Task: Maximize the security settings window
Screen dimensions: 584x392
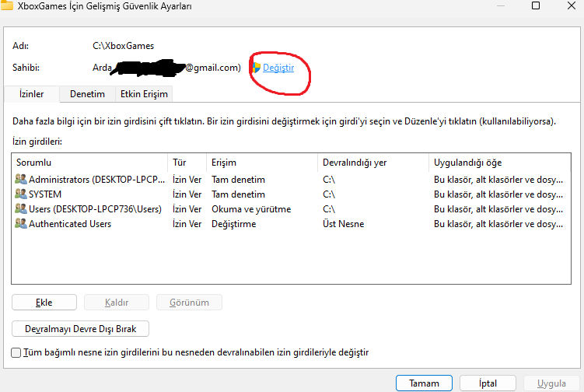Action: point(536,5)
